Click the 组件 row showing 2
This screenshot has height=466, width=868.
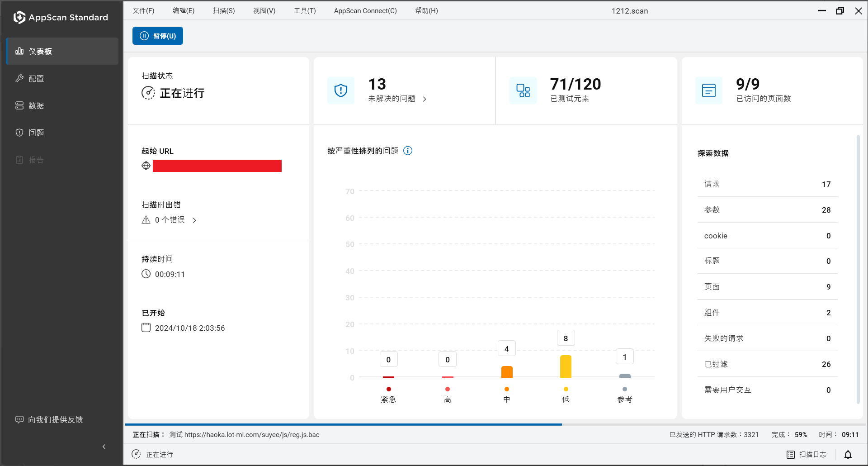click(768, 313)
